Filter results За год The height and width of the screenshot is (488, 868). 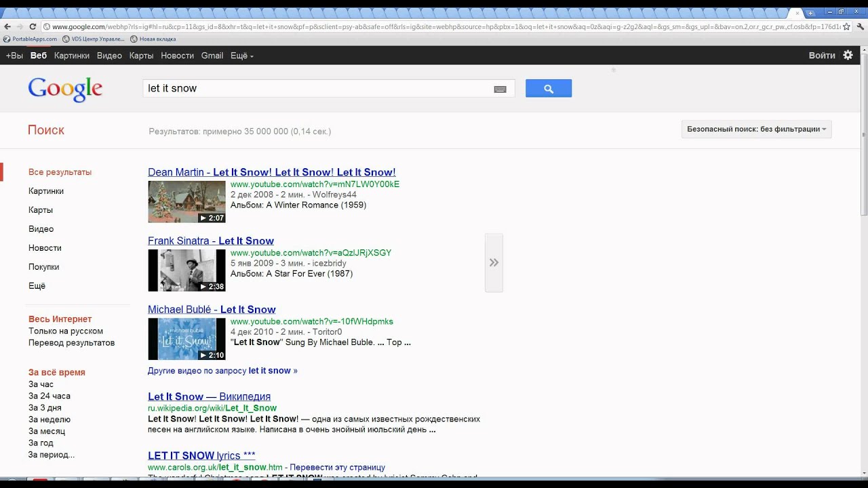(x=41, y=443)
